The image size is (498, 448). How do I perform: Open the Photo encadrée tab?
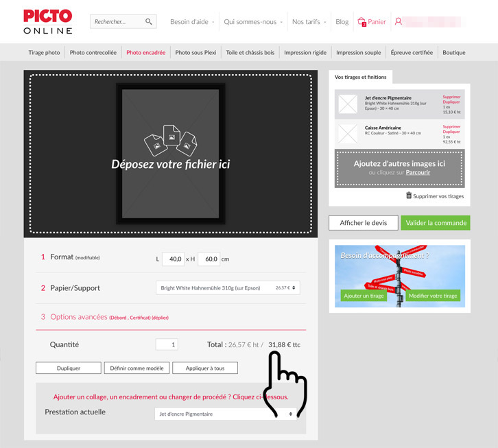click(x=145, y=53)
